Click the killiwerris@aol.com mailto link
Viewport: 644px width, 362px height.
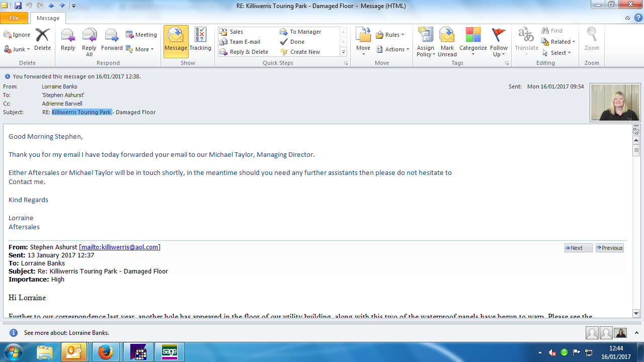121,247
